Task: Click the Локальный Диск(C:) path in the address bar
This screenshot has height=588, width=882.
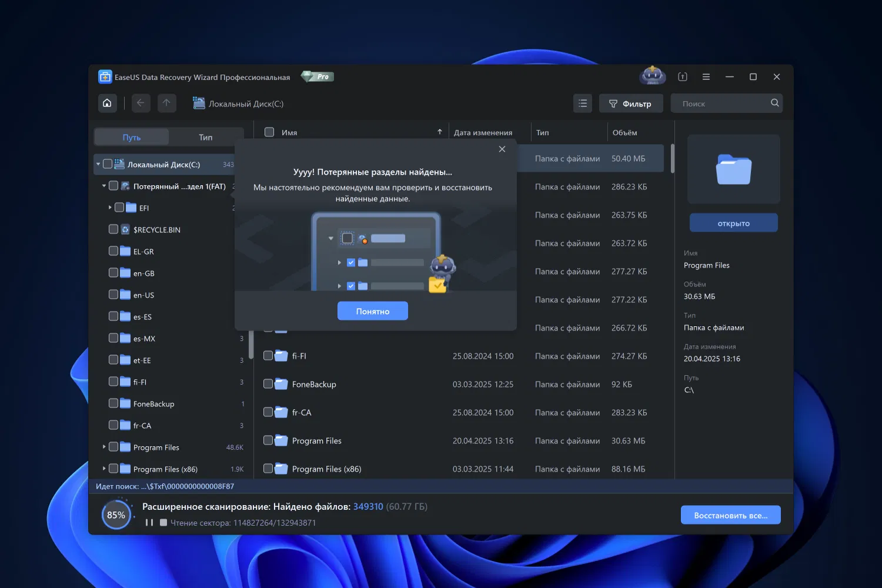Action: point(246,103)
